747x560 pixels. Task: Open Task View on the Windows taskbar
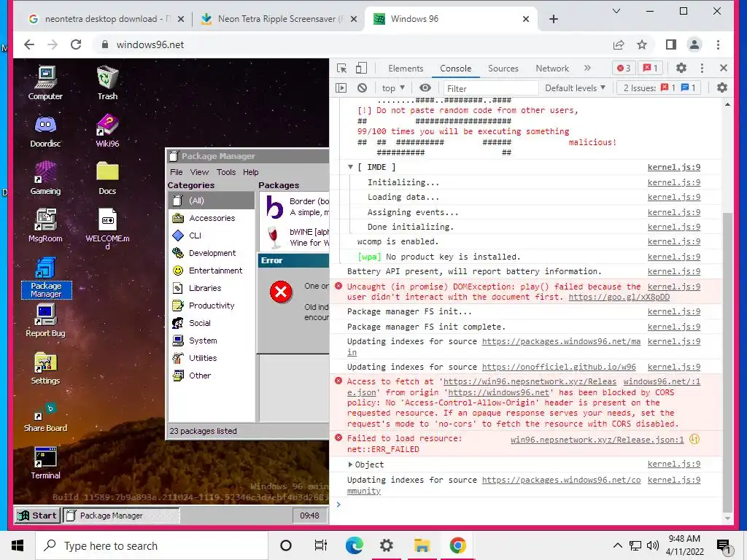(x=321, y=545)
